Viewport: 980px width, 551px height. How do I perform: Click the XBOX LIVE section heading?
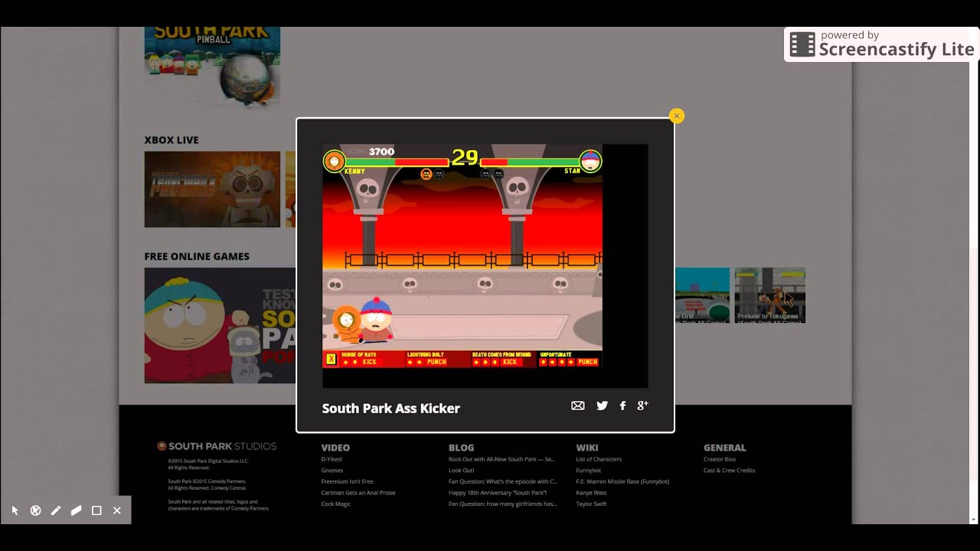[x=171, y=140]
